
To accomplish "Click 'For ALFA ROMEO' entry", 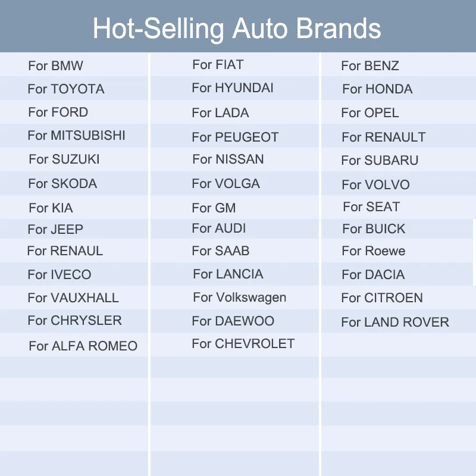I will [x=83, y=346].
